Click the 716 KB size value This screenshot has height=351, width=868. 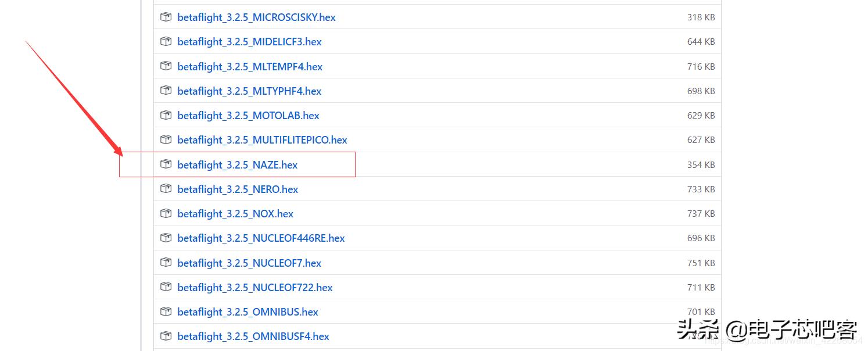pyautogui.click(x=701, y=67)
